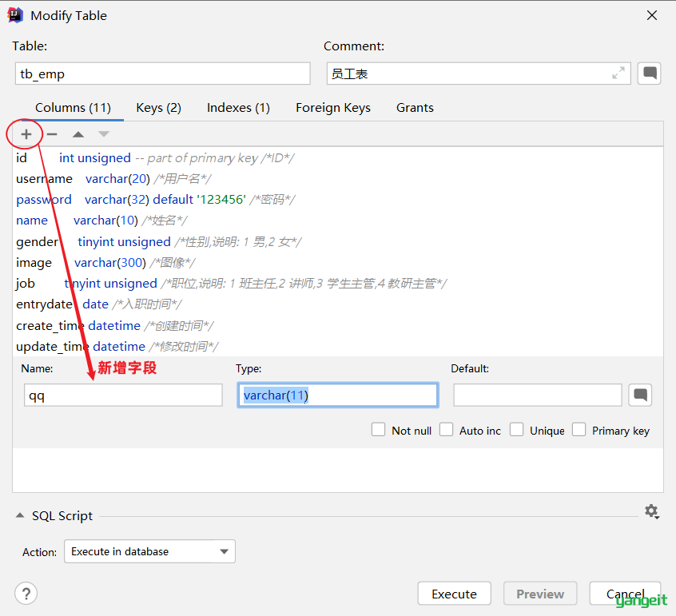
Task: Open the Grants tab
Action: coord(415,108)
